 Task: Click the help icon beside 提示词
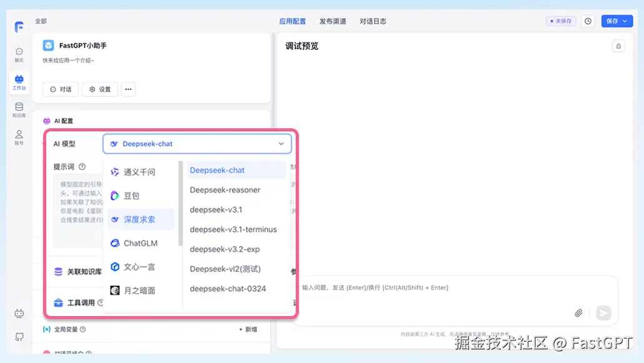point(82,166)
